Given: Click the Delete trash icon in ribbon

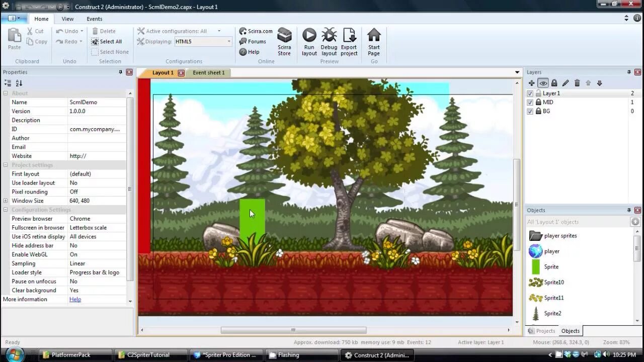Looking at the screenshot, I should 95,31.
